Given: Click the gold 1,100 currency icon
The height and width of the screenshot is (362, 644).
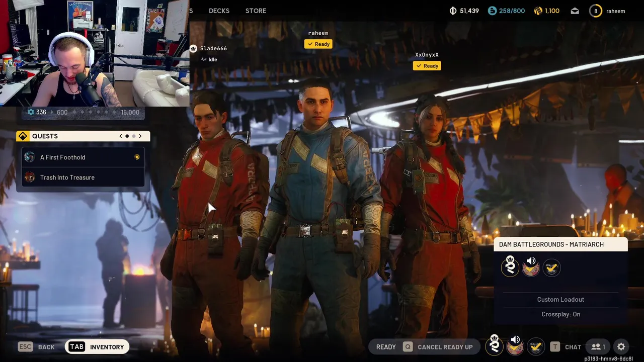Looking at the screenshot, I should [538, 11].
